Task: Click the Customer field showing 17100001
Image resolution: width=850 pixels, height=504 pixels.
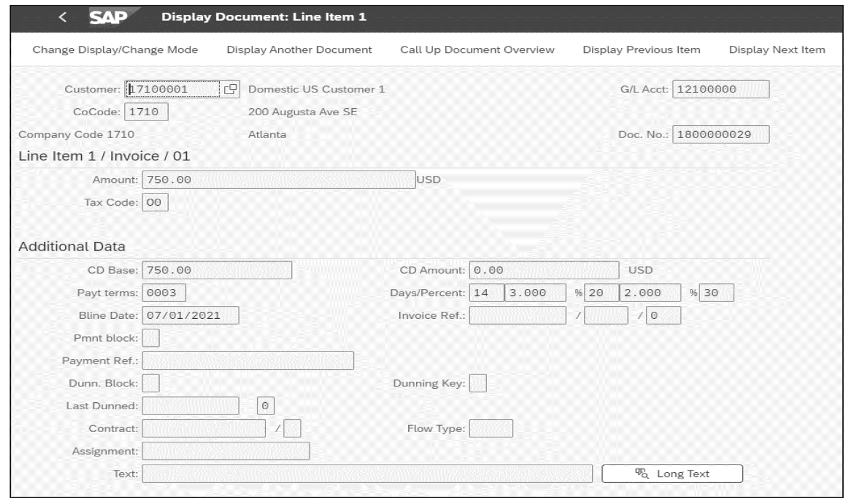Action: pyautogui.click(x=173, y=89)
